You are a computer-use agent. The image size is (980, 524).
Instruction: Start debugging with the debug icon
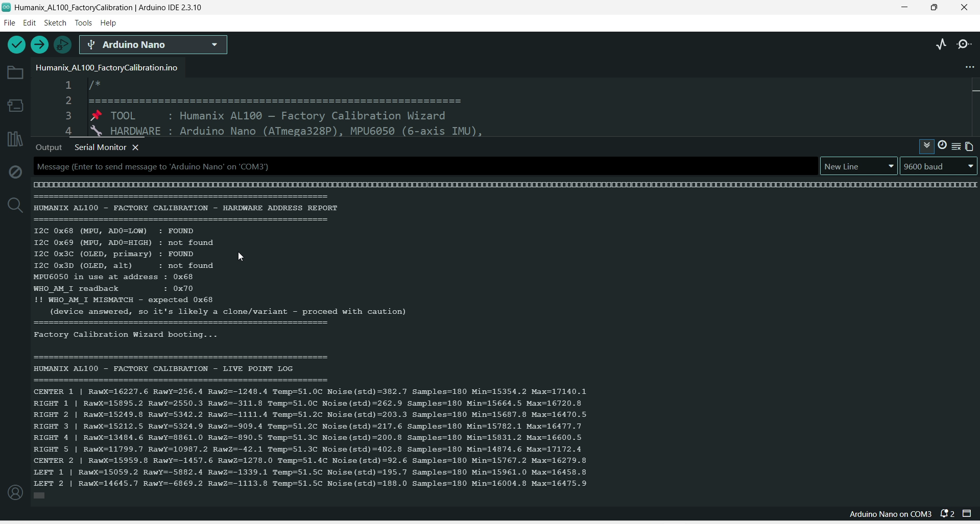pos(63,45)
